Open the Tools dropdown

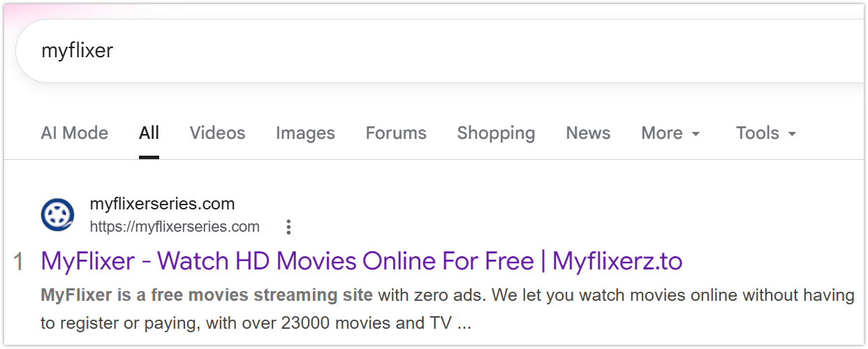coord(766,133)
